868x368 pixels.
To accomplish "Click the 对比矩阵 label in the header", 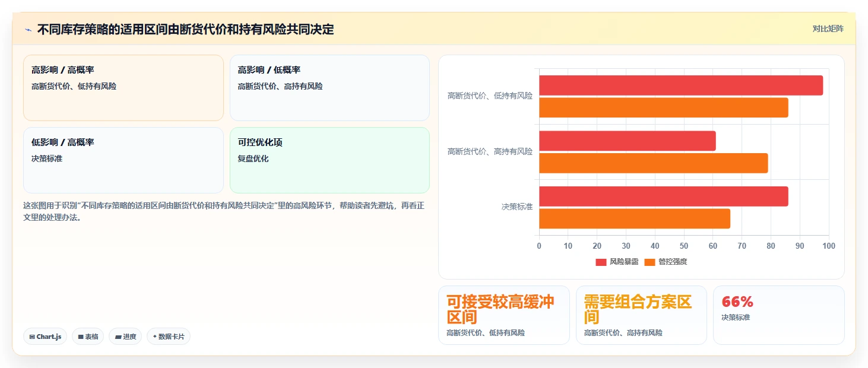I will [x=828, y=28].
